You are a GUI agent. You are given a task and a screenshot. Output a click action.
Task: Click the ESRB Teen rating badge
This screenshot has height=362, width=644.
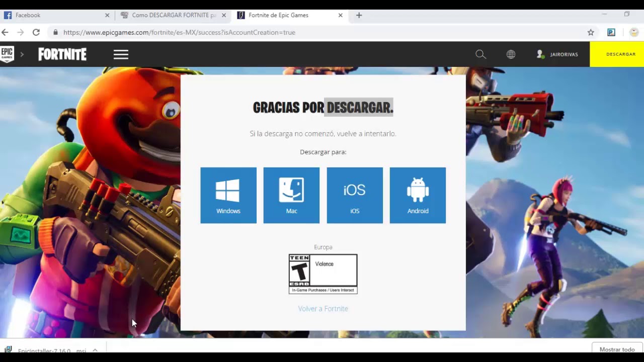point(323,274)
